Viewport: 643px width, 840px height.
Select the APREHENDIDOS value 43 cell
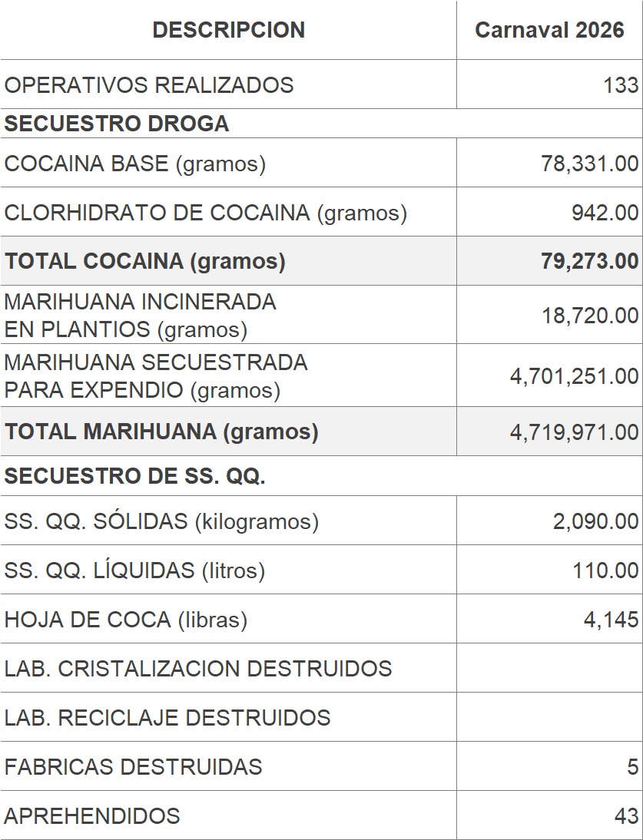click(626, 815)
